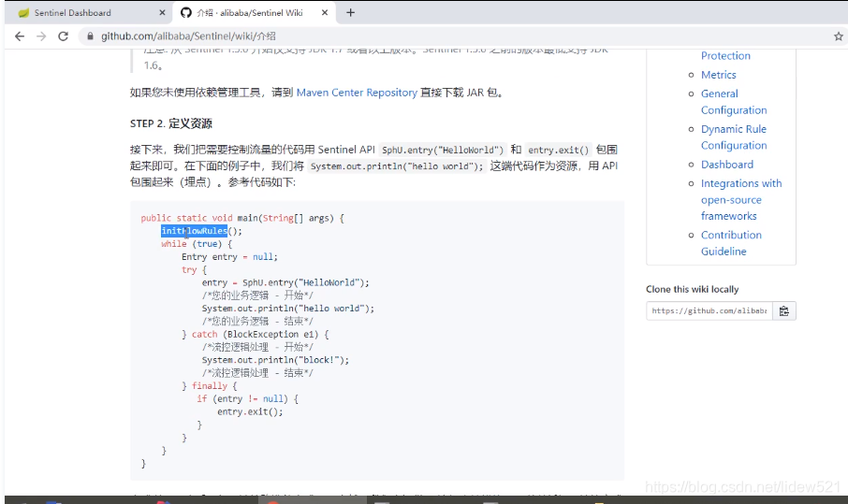848x504 pixels.
Task: Click the 'STEP 2. 定义资源' heading
Action: pos(171,123)
